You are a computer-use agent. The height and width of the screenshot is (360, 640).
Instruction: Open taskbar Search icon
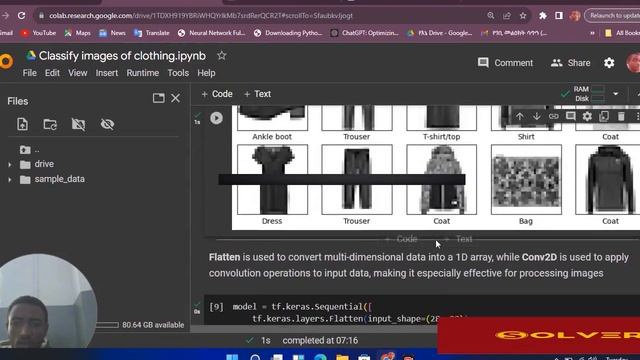pyautogui.click(x=255, y=357)
